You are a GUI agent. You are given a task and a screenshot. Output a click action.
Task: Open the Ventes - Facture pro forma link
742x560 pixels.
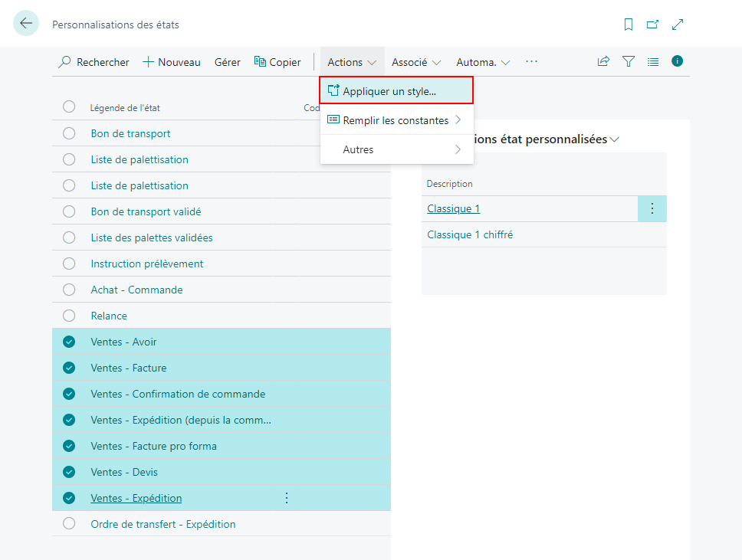(x=154, y=446)
